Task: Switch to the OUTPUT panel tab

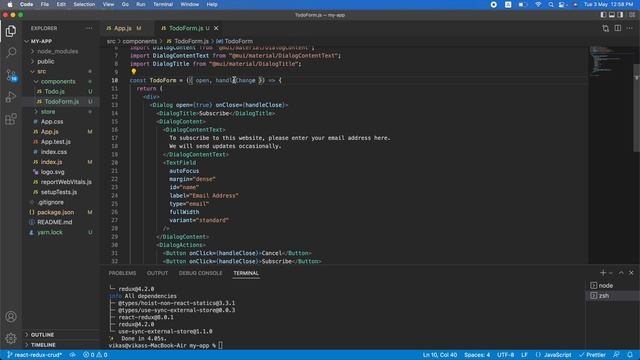Action: 157,273
